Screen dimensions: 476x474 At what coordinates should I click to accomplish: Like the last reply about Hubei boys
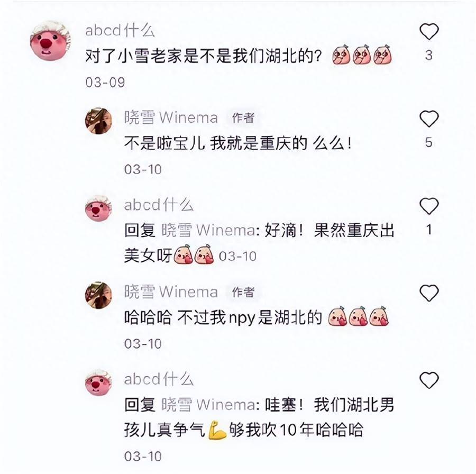[x=429, y=380]
